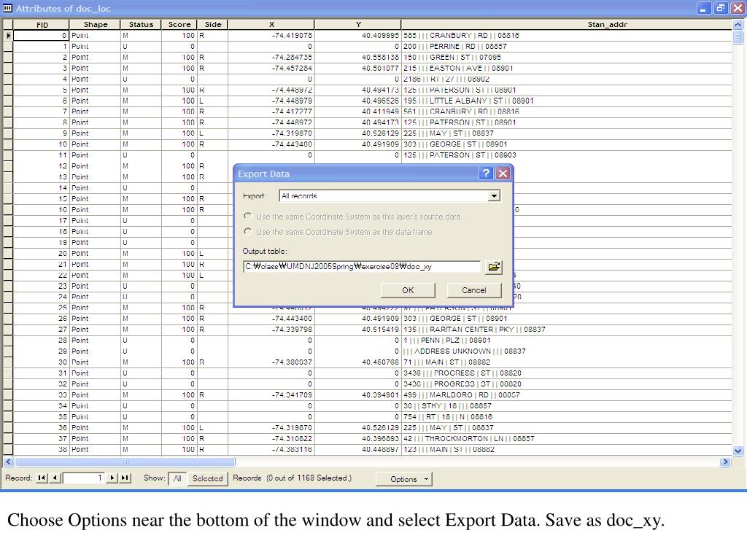Click the help question mark in Export Data

click(x=485, y=174)
